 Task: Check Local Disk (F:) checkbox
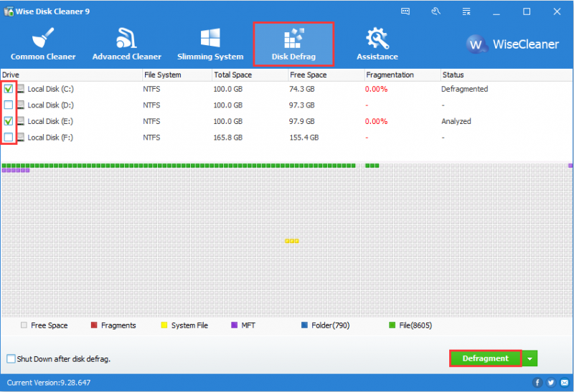tap(9, 137)
